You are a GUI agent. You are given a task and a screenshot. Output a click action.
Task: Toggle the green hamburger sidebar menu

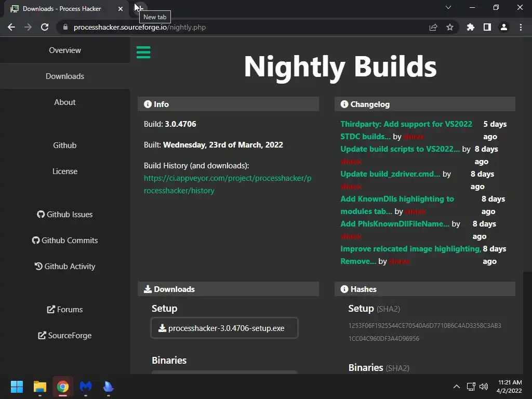pyautogui.click(x=143, y=52)
